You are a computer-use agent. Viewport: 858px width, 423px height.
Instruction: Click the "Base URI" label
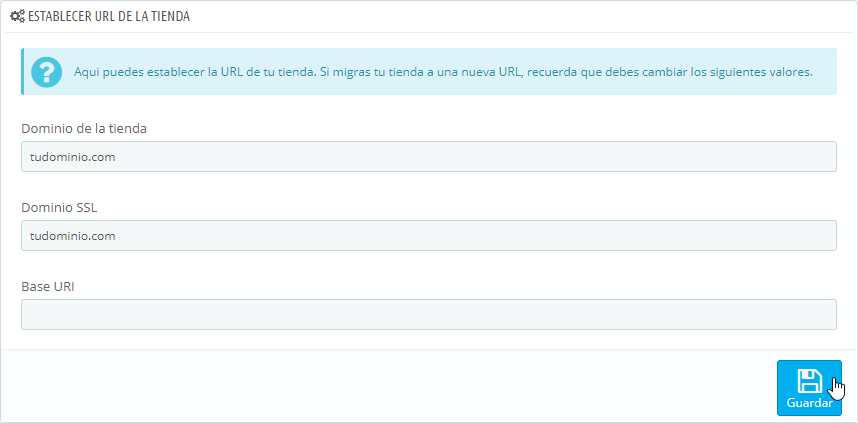(x=48, y=286)
